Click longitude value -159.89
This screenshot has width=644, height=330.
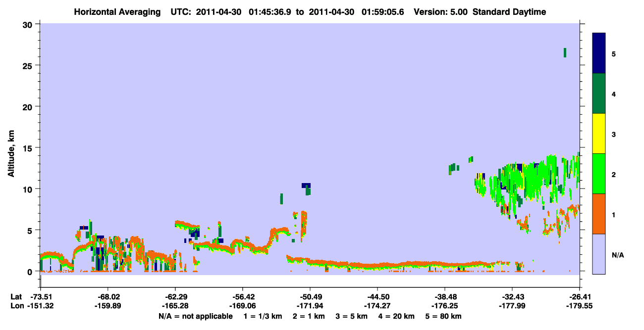coord(107,306)
